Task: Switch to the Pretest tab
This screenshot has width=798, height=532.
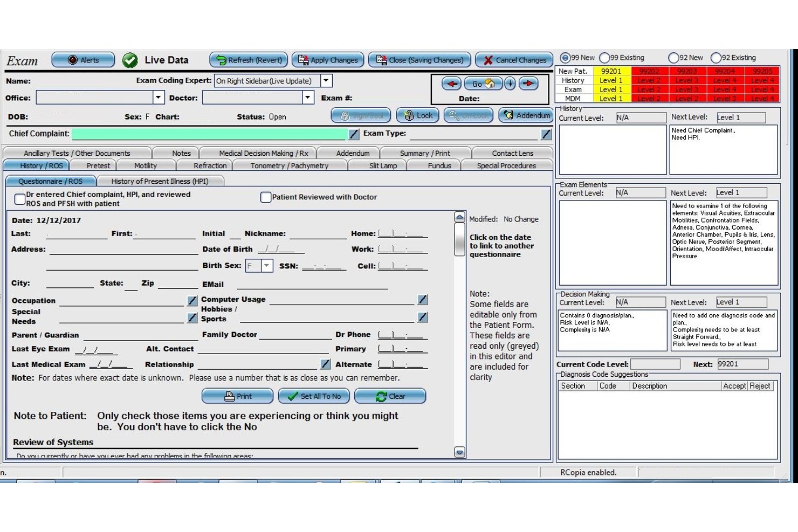Action: click(98, 165)
